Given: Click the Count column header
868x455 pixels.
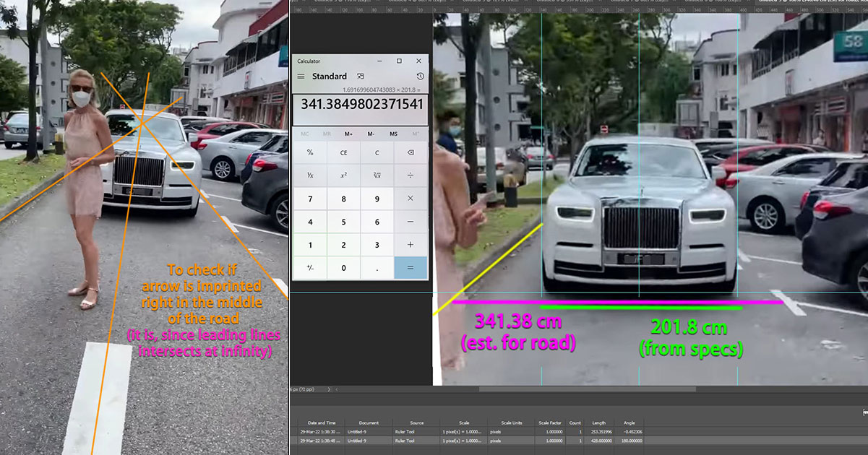Looking at the screenshot, I should pos(575,422).
